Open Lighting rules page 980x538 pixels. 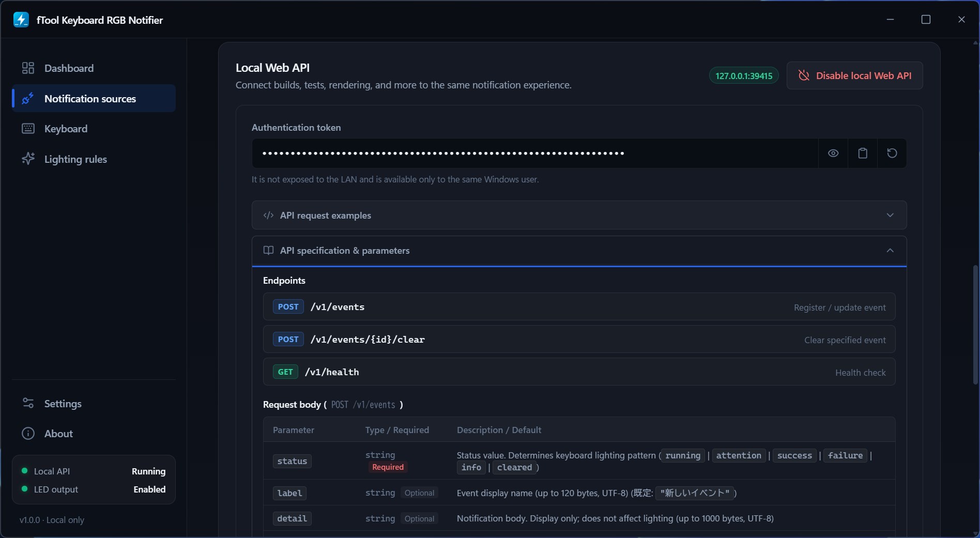[94, 159]
